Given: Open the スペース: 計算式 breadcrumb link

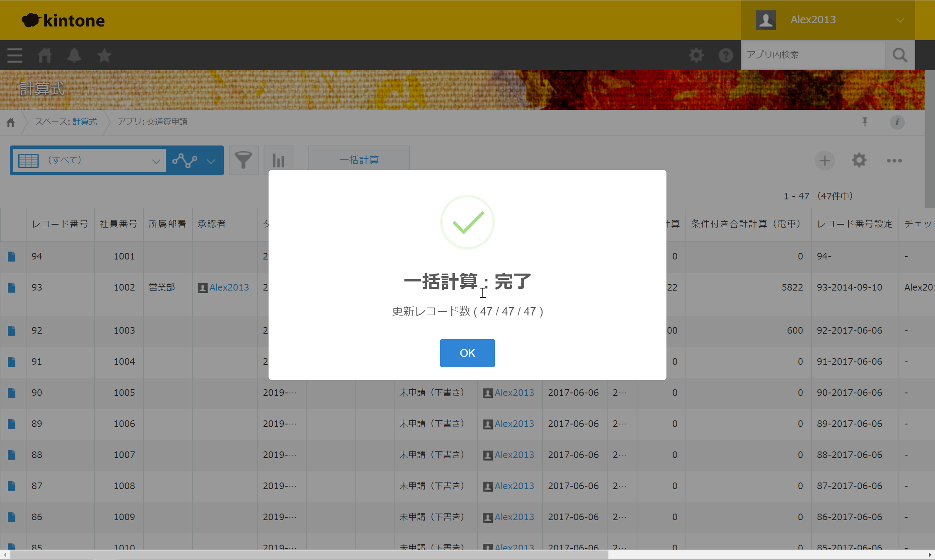Looking at the screenshot, I should (x=85, y=121).
